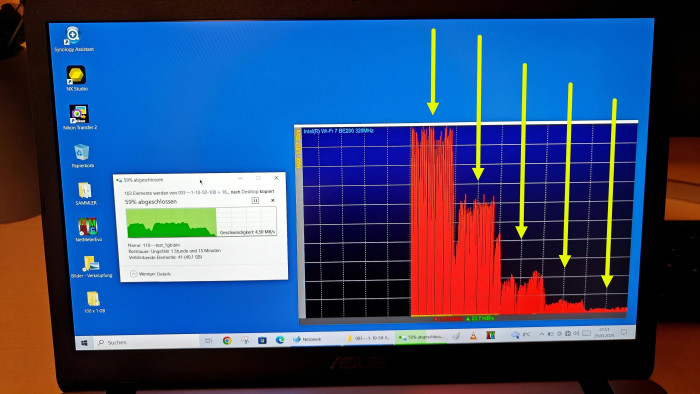Switch to the 003 folder taskbar window

[368, 338]
